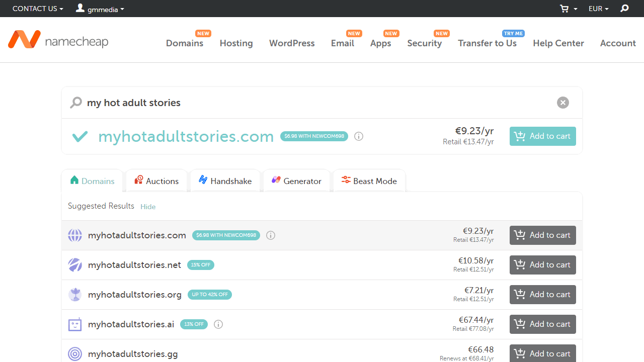Click the gmmedia user profile icon
Screen dimensions: 644x362
[x=80, y=8]
